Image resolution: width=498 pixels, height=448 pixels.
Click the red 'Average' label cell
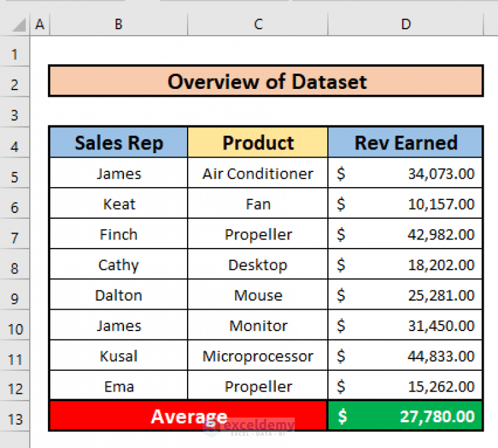click(x=188, y=416)
